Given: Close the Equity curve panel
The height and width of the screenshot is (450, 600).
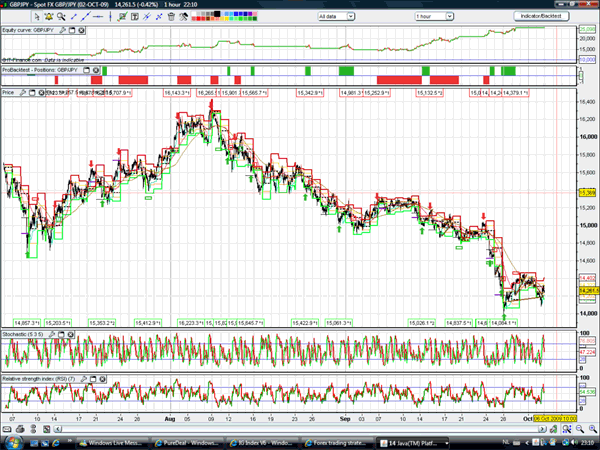Looking at the screenshot, I should [x=82, y=30].
